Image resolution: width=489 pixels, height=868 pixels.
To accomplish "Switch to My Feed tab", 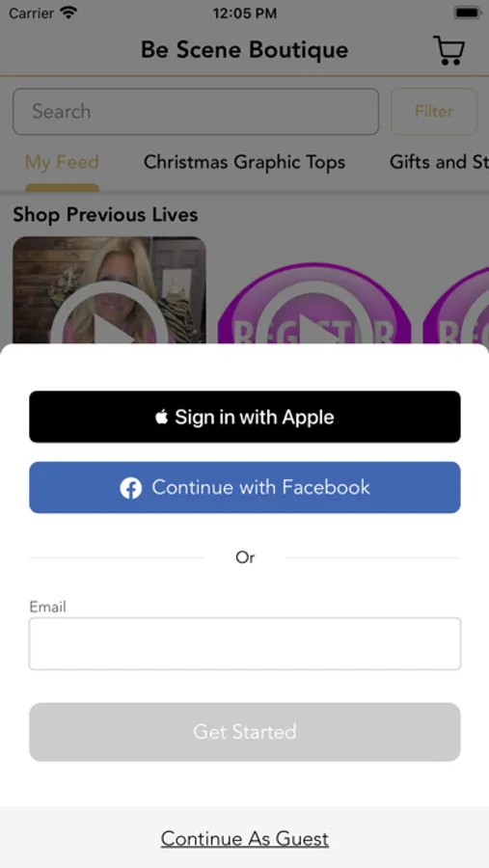I will [x=62, y=162].
